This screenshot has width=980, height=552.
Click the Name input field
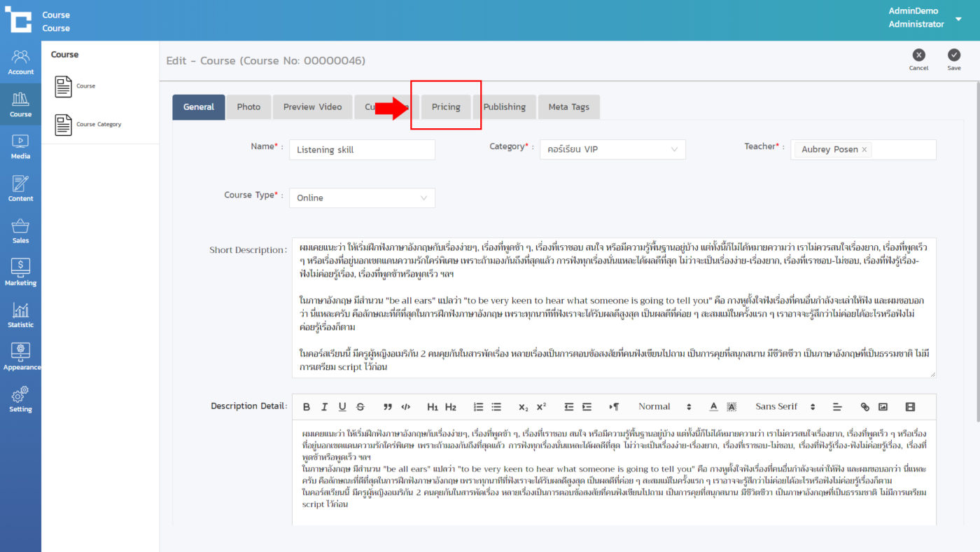(x=362, y=150)
